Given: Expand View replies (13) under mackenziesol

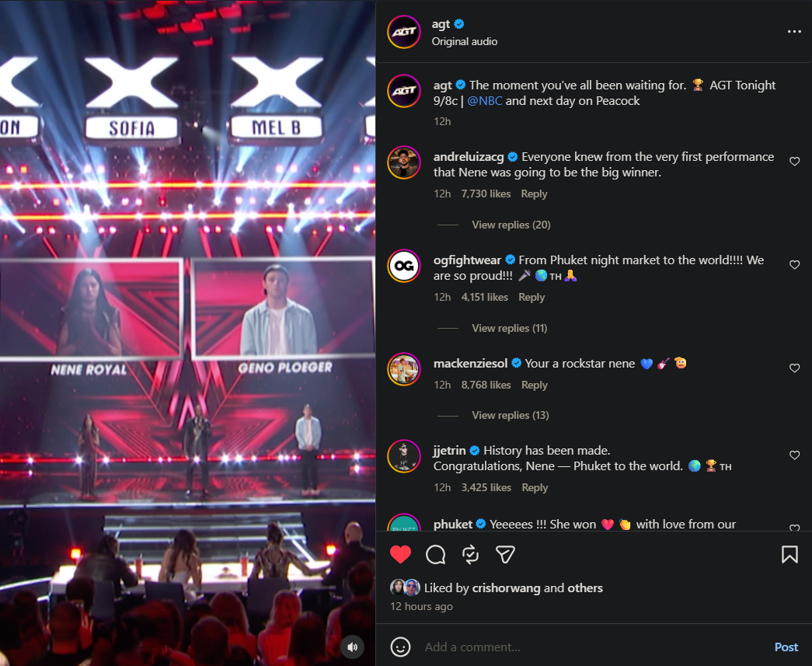Looking at the screenshot, I should tap(510, 415).
